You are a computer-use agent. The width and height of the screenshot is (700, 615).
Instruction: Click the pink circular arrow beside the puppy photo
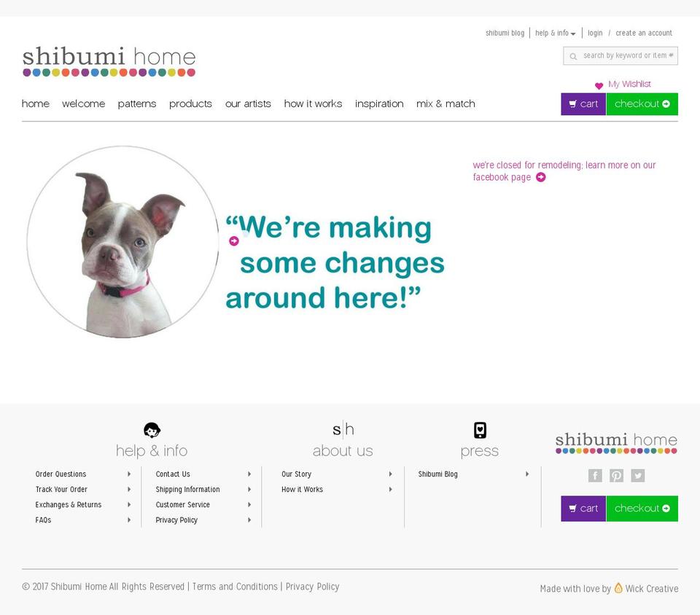pyautogui.click(x=233, y=240)
